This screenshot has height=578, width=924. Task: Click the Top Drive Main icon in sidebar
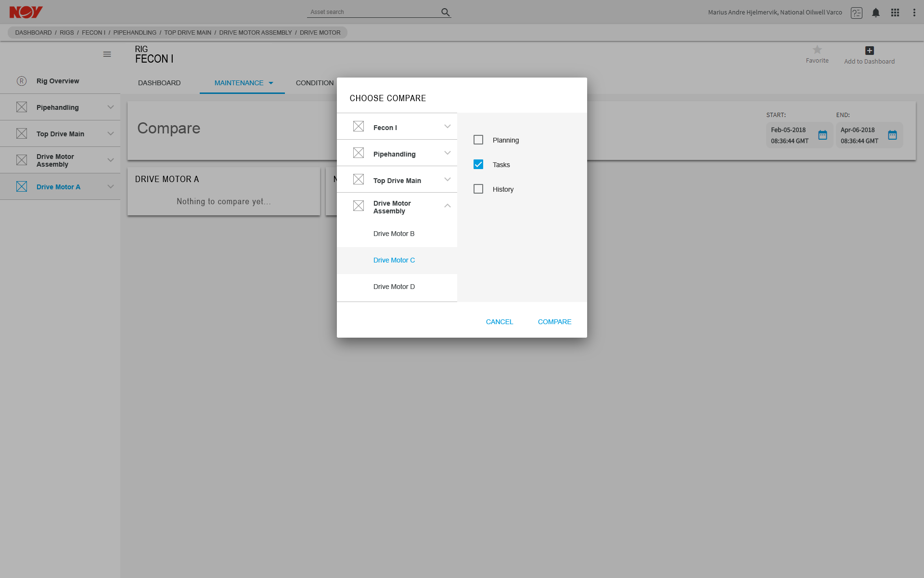click(22, 133)
